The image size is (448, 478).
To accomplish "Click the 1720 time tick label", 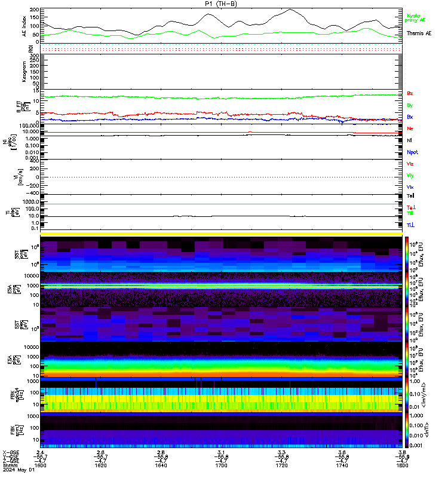I will (x=281, y=465).
